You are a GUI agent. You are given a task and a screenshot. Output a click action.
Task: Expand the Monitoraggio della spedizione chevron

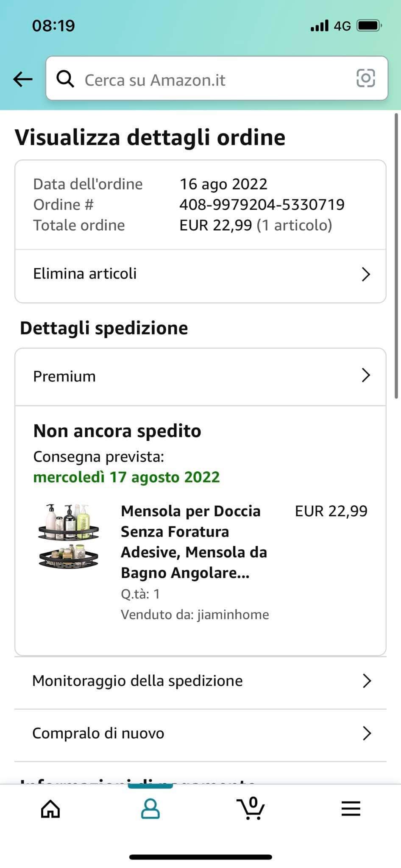click(x=367, y=681)
